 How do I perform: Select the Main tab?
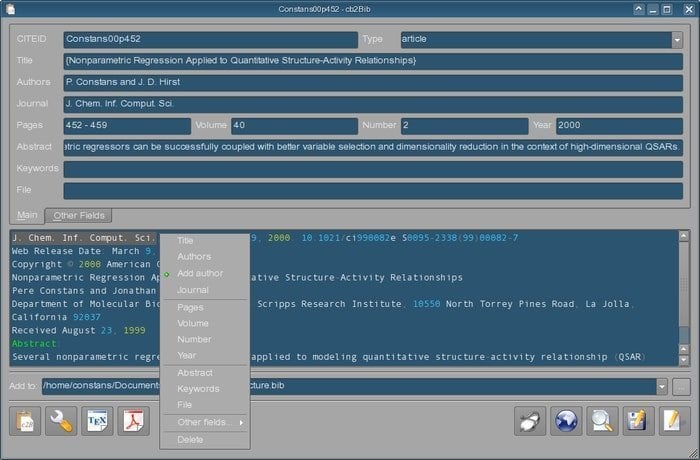point(27,215)
